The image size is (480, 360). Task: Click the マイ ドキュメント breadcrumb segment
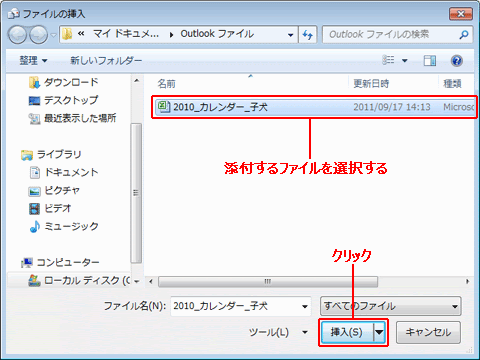point(126,34)
